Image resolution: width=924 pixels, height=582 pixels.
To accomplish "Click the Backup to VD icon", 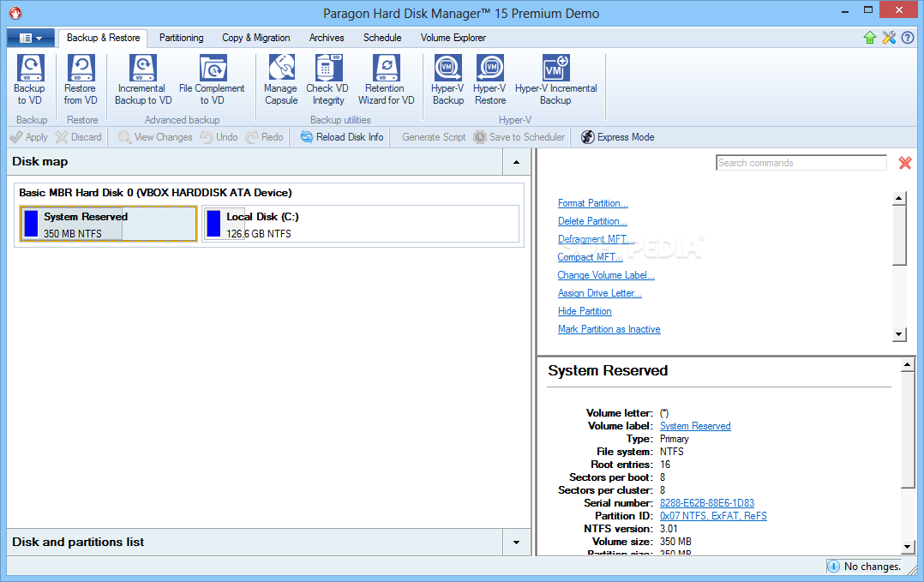I will (x=29, y=80).
